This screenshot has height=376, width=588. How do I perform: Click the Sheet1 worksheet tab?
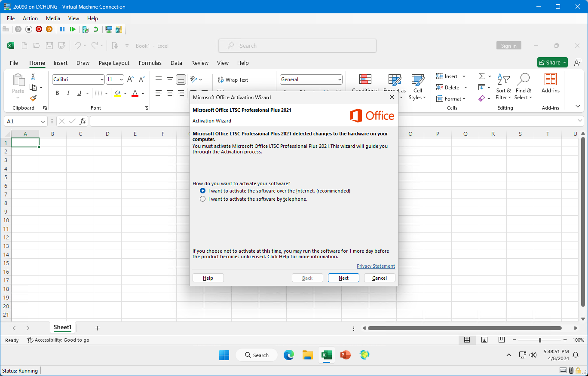(62, 327)
